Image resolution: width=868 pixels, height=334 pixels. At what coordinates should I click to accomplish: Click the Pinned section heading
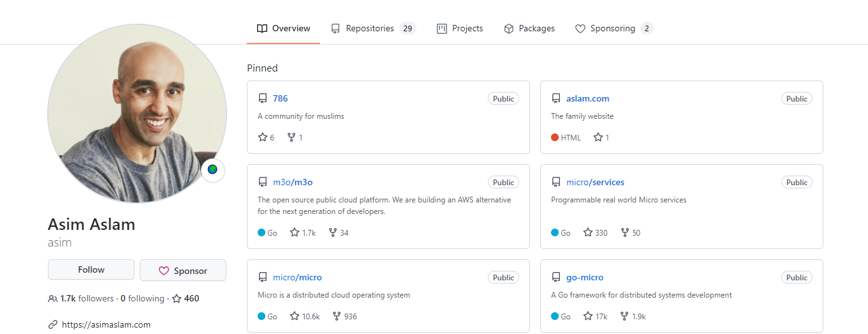(262, 68)
